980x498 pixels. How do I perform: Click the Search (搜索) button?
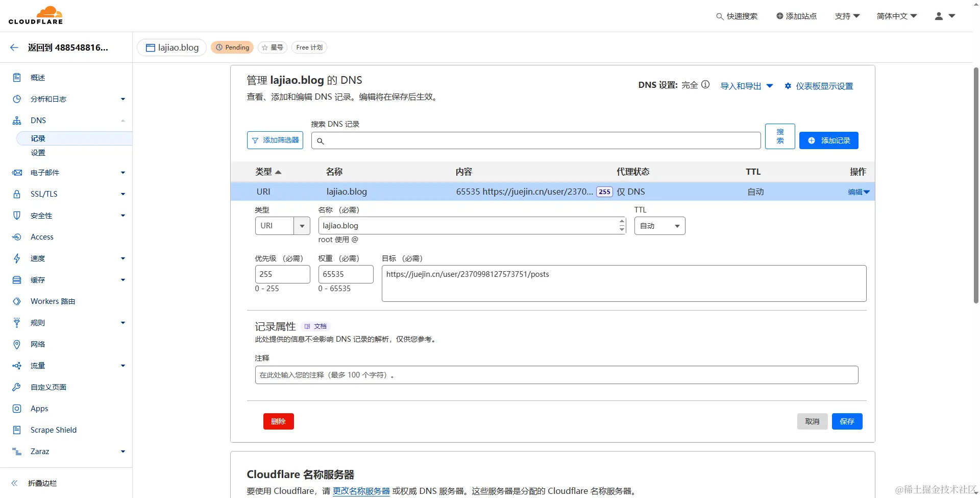pyautogui.click(x=780, y=136)
